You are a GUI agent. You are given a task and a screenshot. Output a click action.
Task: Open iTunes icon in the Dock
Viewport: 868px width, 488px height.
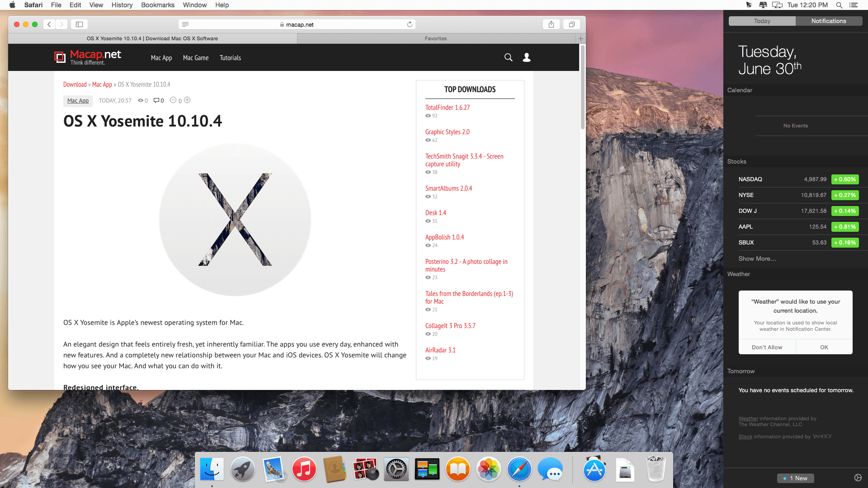point(303,470)
